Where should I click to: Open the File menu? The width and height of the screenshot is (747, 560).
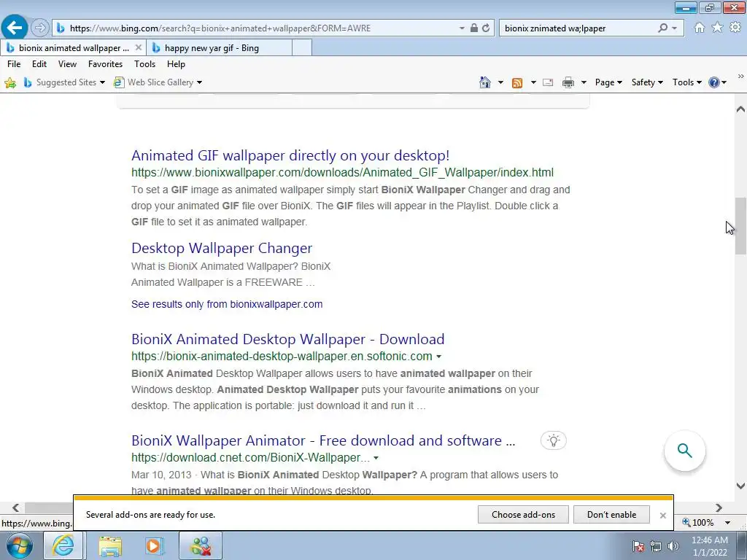(x=14, y=64)
